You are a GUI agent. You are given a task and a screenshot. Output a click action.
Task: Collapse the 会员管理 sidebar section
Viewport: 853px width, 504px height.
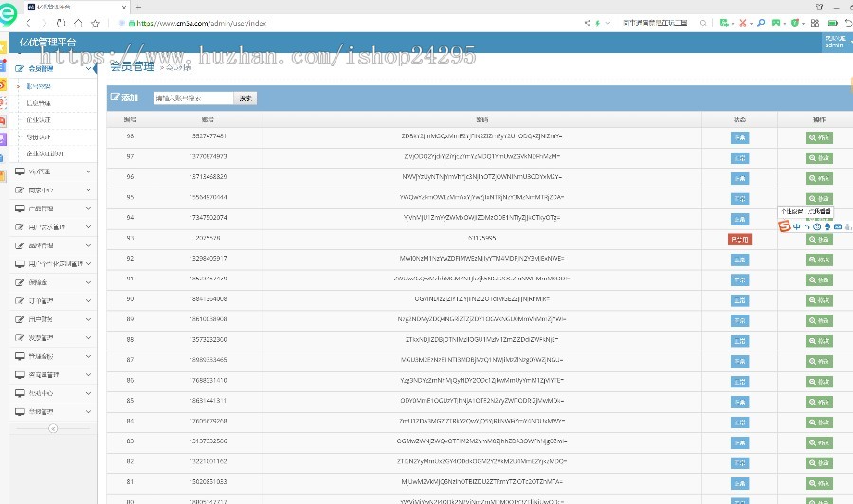pos(88,68)
